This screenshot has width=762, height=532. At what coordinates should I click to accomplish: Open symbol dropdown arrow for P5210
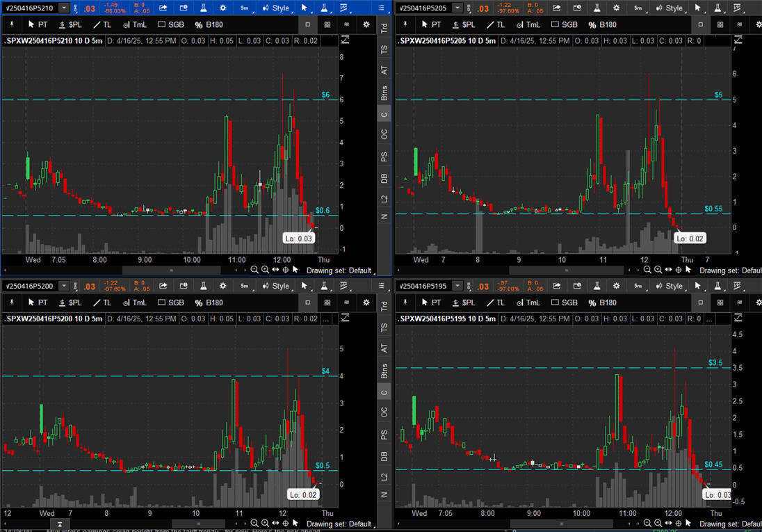64,8
